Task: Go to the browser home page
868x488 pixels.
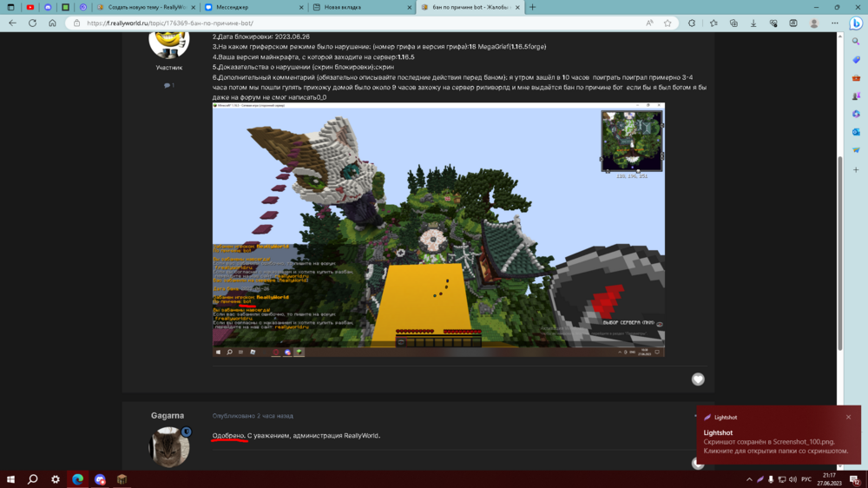Action: [x=53, y=23]
